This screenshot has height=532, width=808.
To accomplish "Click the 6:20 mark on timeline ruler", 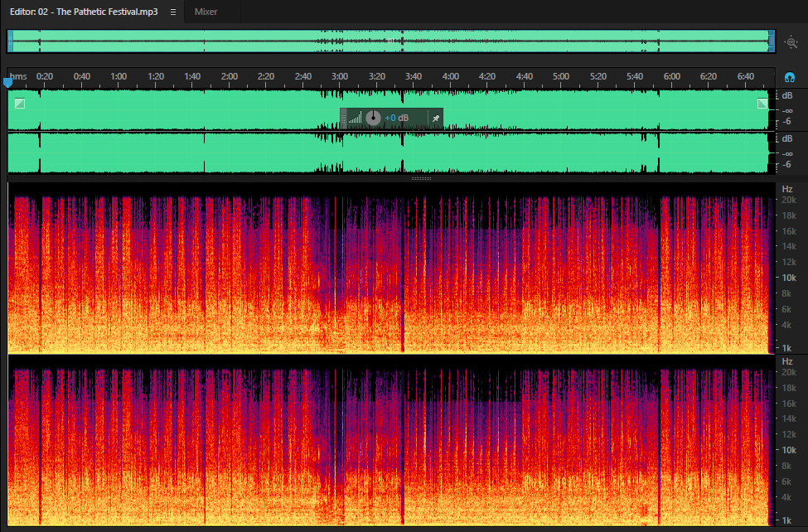I will click(708, 76).
